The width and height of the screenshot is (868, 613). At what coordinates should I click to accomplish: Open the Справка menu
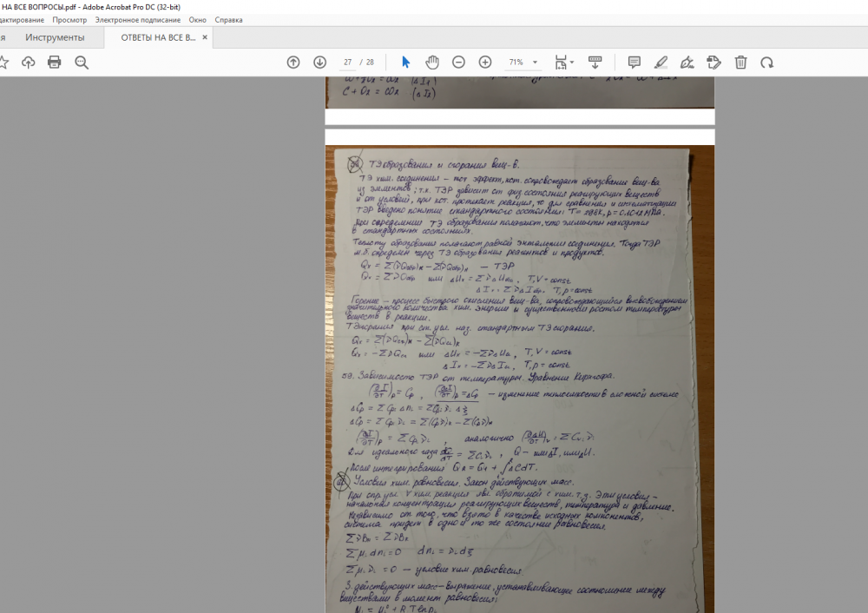tap(228, 20)
